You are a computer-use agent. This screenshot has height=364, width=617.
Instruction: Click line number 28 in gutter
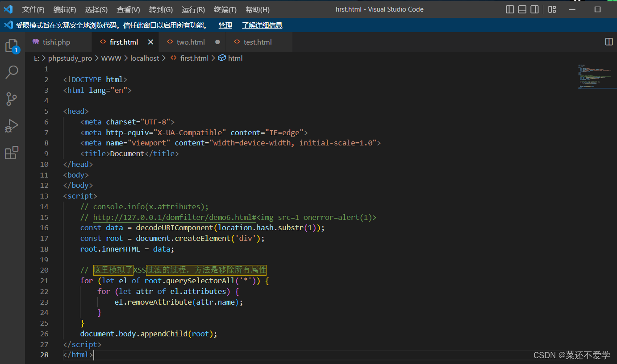click(x=44, y=355)
